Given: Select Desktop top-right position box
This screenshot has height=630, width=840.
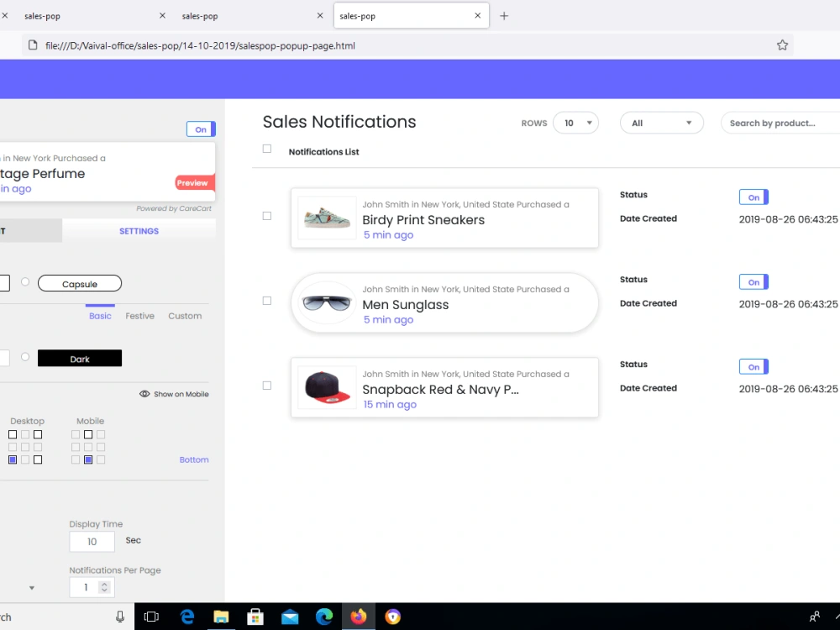Looking at the screenshot, I should 38,434.
